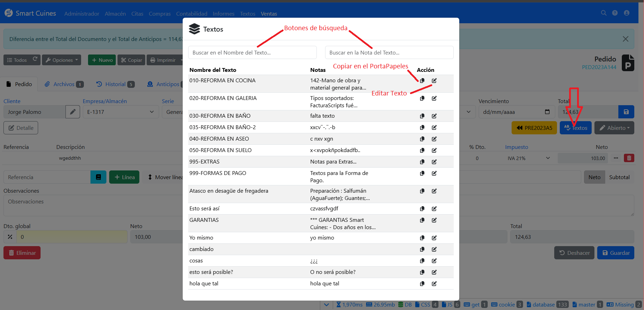Edit the 999-FORMAS DE PAGO text

[434, 173]
